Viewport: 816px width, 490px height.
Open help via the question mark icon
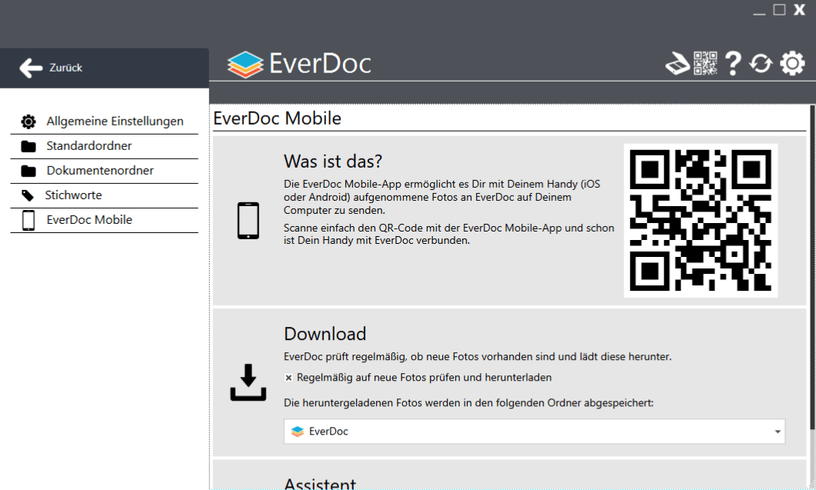733,63
